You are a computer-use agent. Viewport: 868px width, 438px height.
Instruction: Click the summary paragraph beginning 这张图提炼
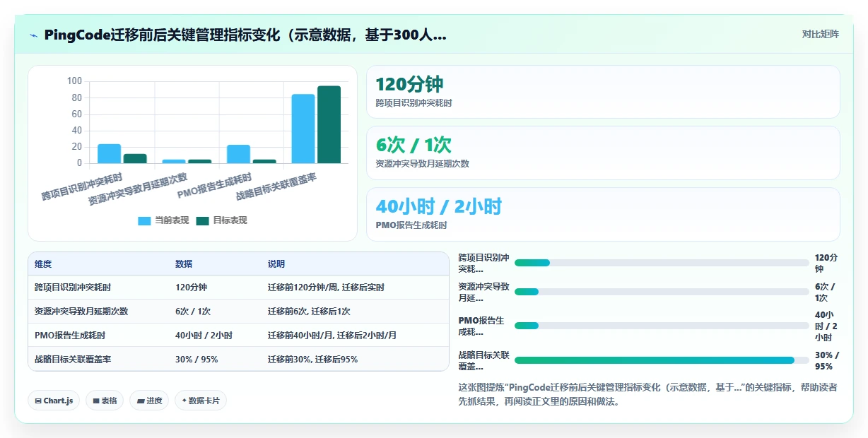tap(647, 394)
